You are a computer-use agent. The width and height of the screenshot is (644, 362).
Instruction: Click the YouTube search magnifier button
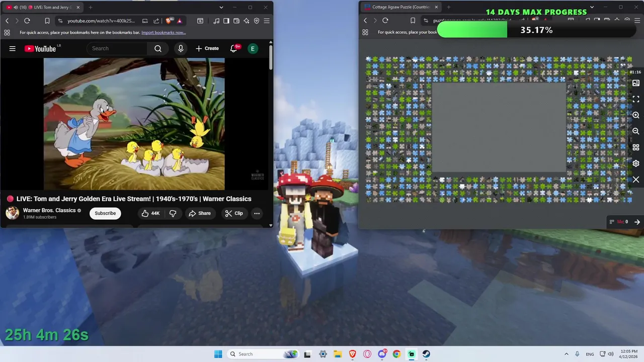(x=158, y=48)
